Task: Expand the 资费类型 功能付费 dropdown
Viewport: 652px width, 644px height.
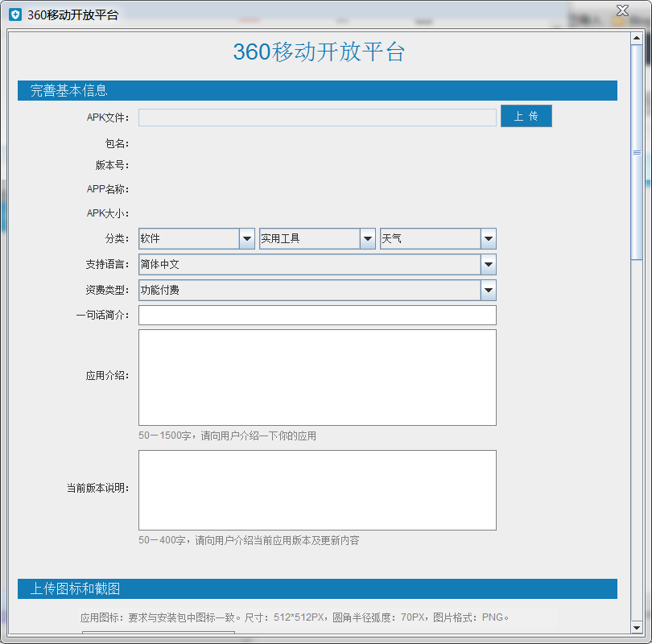Action: point(488,290)
